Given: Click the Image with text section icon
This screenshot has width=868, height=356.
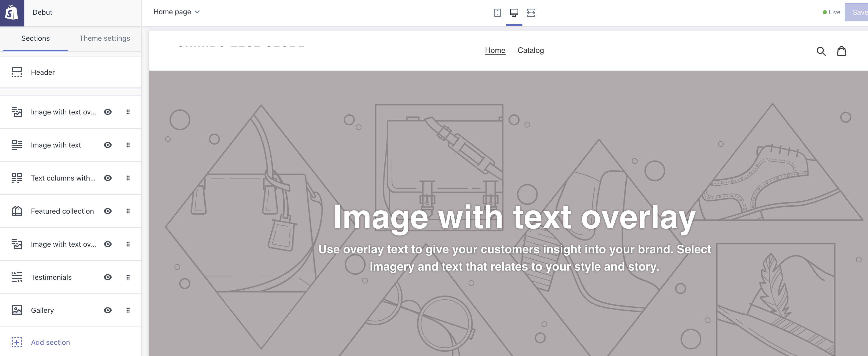Looking at the screenshot, I should [17, 145].
